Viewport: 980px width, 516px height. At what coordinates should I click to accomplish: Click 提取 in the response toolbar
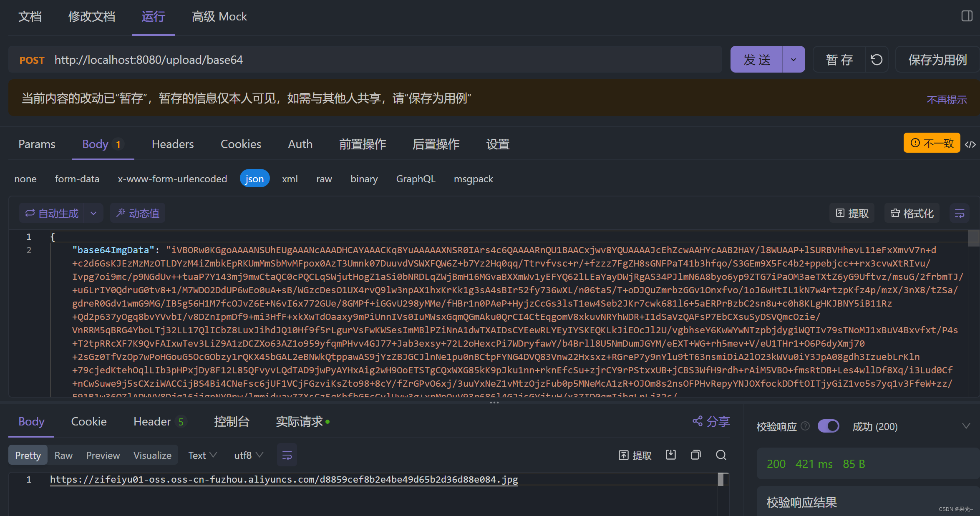(x=635, y=455)
